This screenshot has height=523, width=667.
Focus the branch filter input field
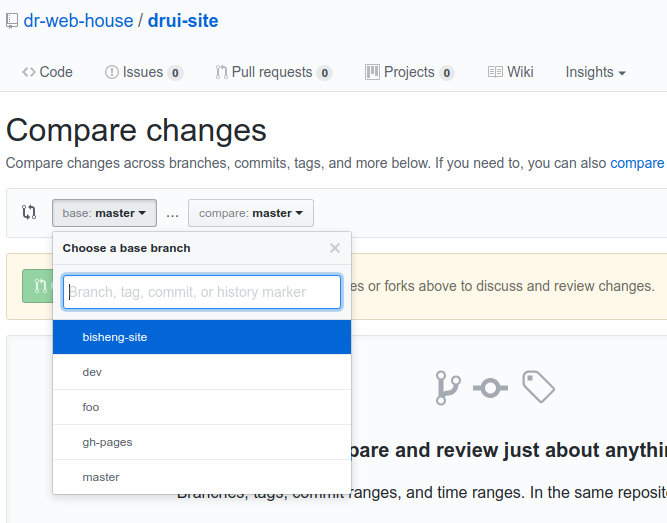(202, 292)
